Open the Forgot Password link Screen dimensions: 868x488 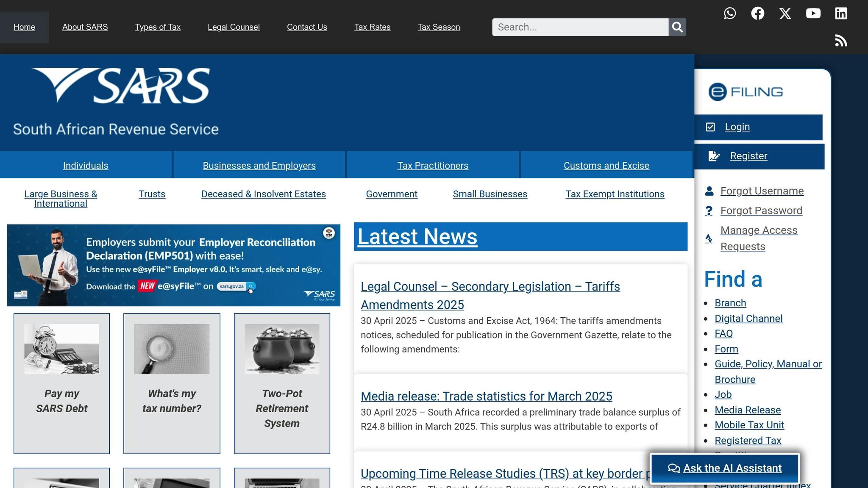(x=761, y=211)
